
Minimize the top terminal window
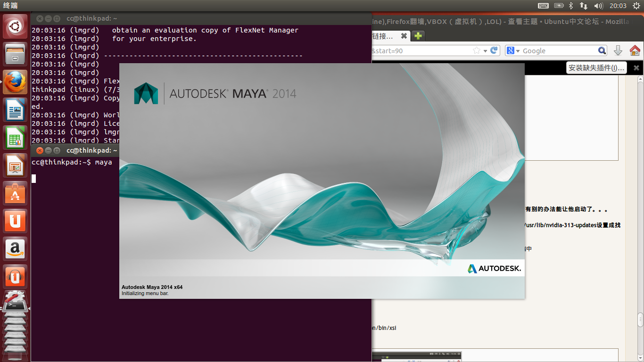48,18
